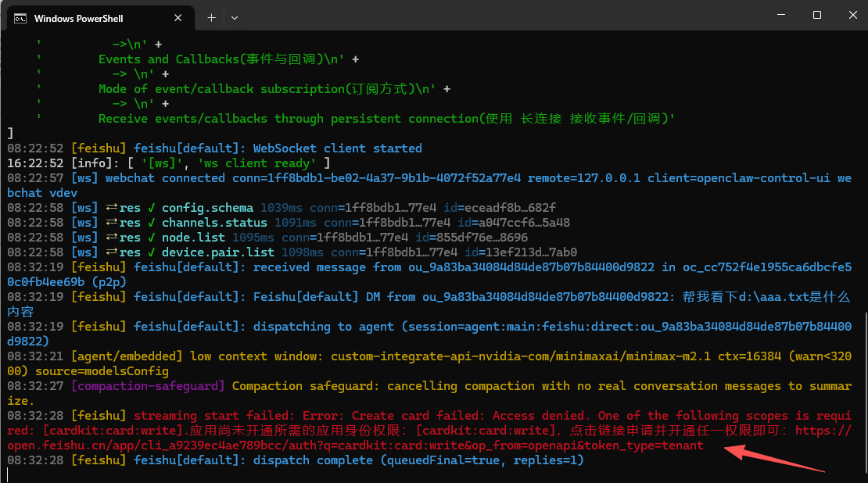Click 'Mode of event/callback subscription' text

click(x=221, y=89)
